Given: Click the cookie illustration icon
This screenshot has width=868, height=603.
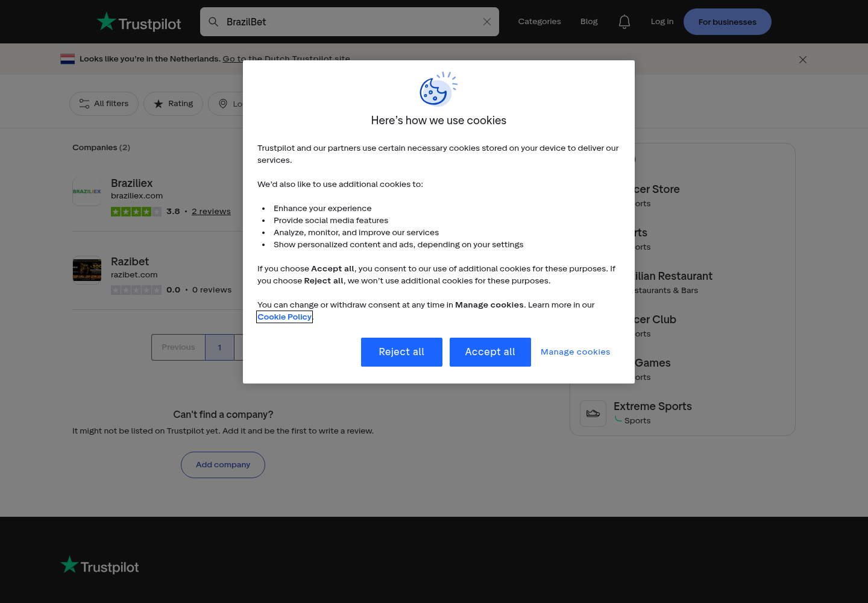Looking at the screenshot, I should pyautogui.click(x=439, y=89).
